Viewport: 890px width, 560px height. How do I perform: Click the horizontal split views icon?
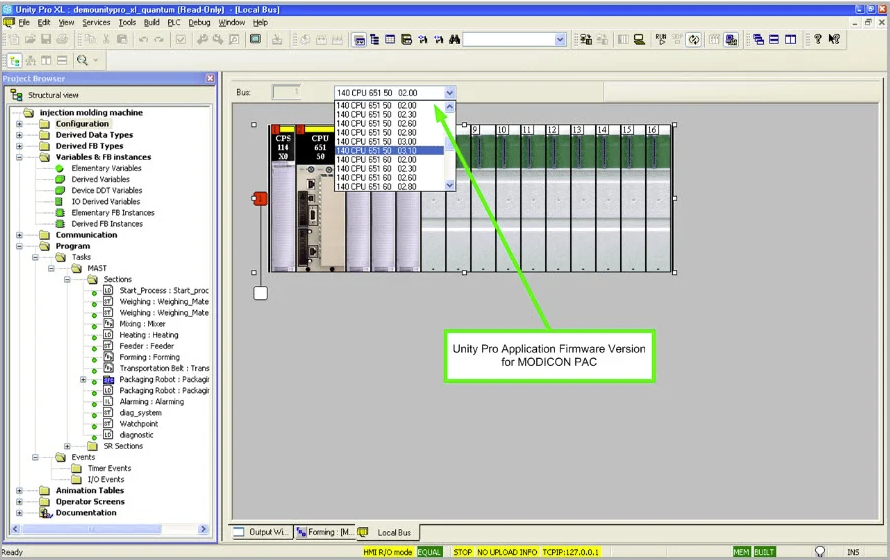(x=62, y=60)
